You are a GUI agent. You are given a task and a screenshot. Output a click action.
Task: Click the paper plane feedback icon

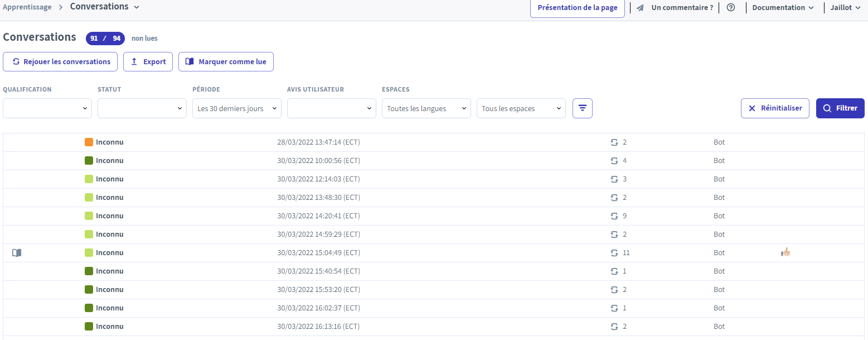(641, 8)
